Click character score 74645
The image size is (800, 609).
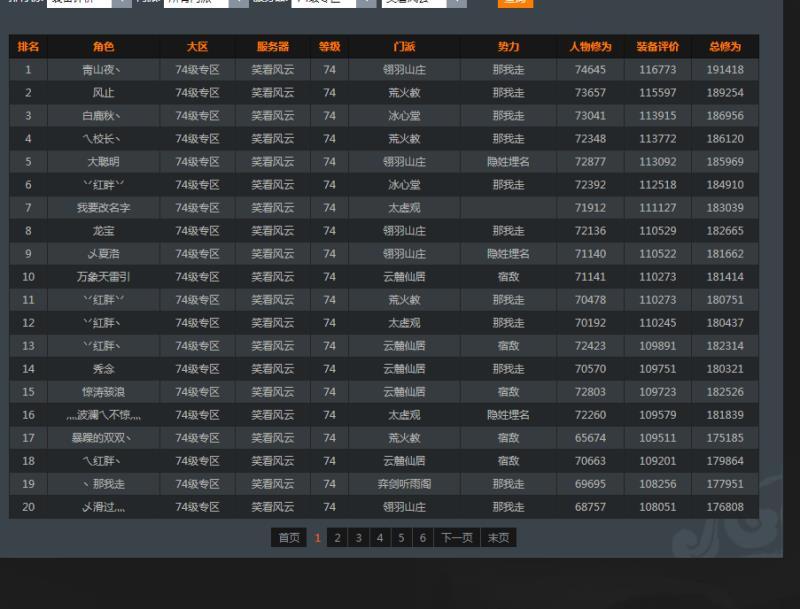[x=590, y=70]
